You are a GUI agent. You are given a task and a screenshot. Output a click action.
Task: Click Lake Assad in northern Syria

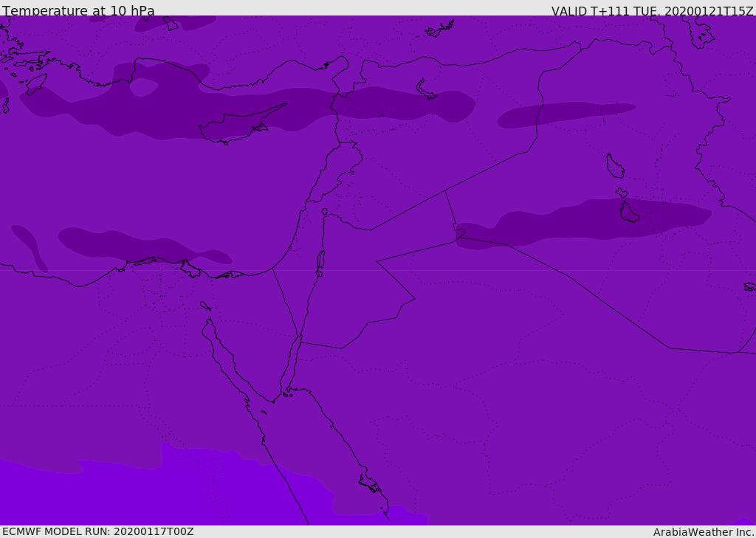pyautogui.click(x=426, y=90)
